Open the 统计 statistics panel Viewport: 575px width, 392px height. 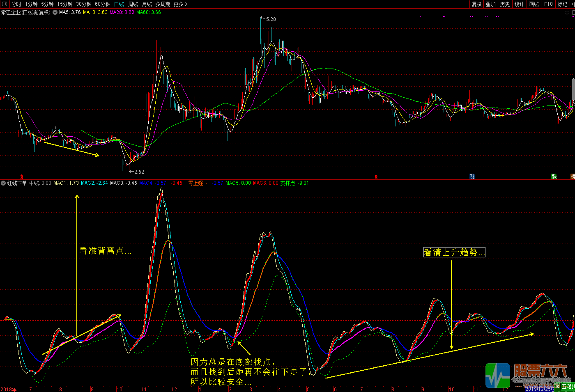519,4
